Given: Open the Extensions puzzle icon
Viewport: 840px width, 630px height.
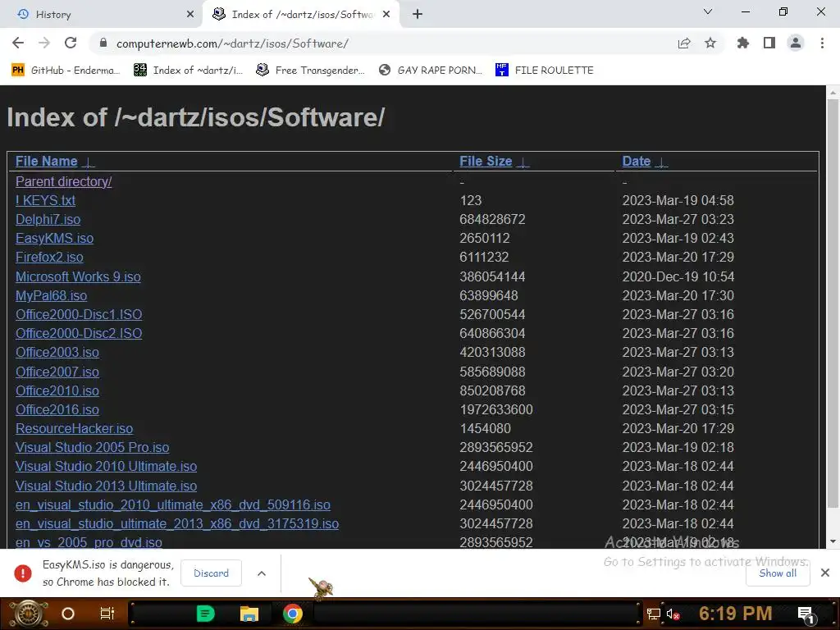Looking at the screenshot, I should tap(743, 43).
